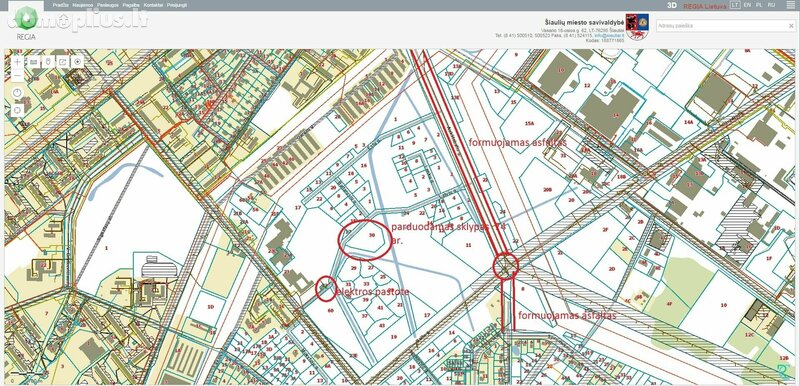
Task: Open the measure ruler tool
Action: pos(33,62)
